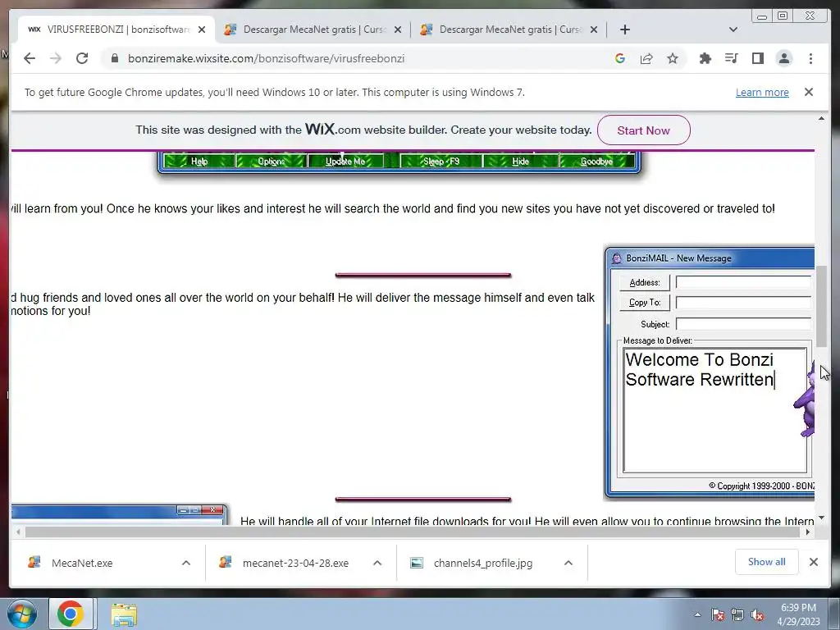Click the Wix Start Now button

pyautogui.click(x=643, y=130)
